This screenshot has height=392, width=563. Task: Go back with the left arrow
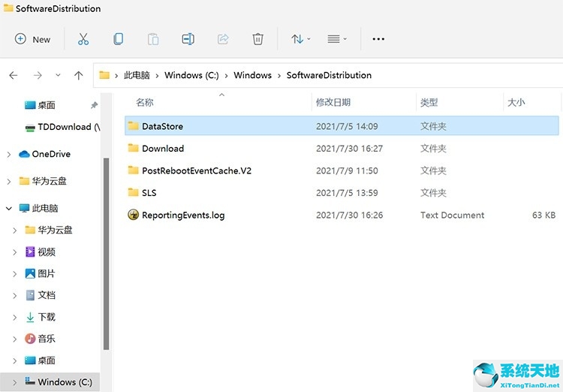14,75
